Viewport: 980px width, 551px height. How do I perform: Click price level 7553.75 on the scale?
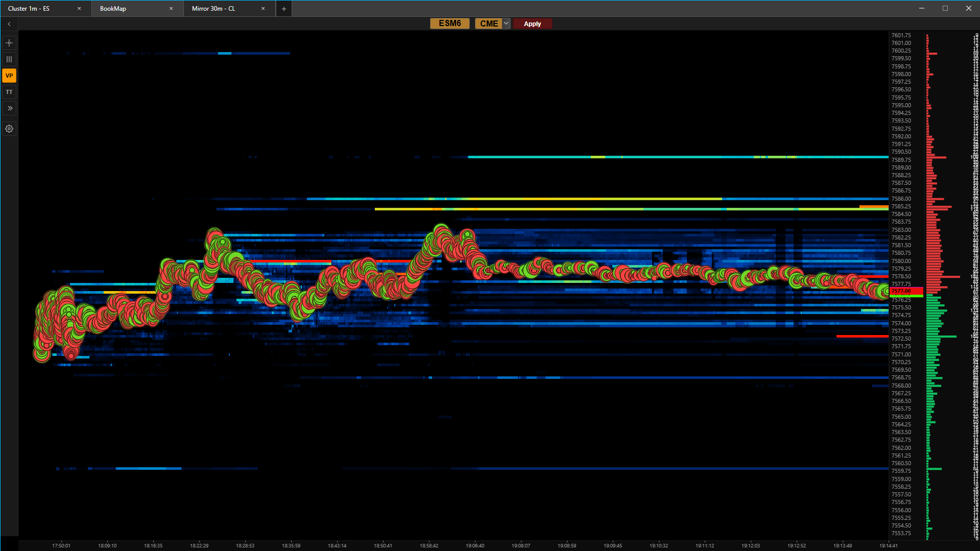[x=901, y=533]
